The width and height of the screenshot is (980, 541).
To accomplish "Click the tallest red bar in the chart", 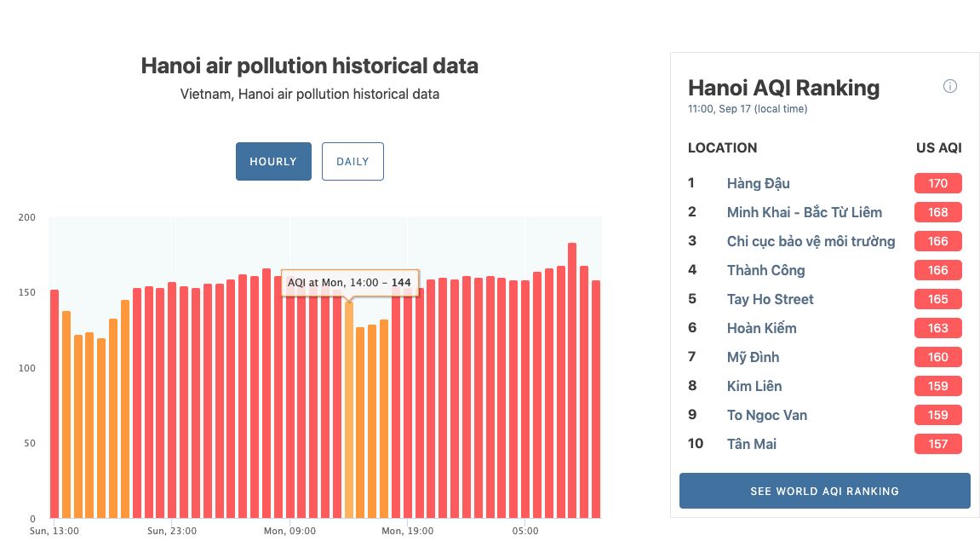I will click(x=572, y=383).
